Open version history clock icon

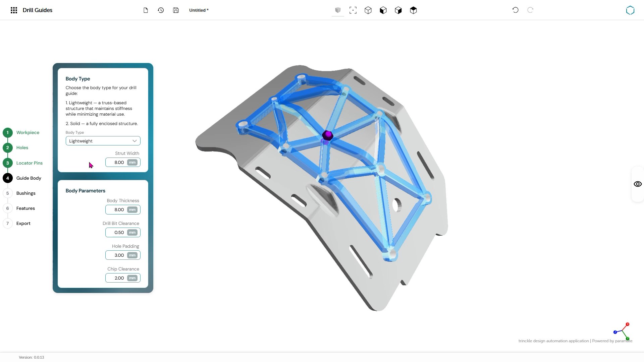pos(161,10)
